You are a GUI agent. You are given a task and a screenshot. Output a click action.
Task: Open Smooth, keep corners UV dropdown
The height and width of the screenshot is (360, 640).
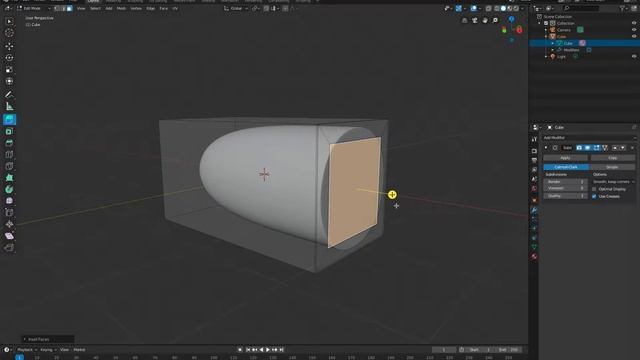pos(613,182)
